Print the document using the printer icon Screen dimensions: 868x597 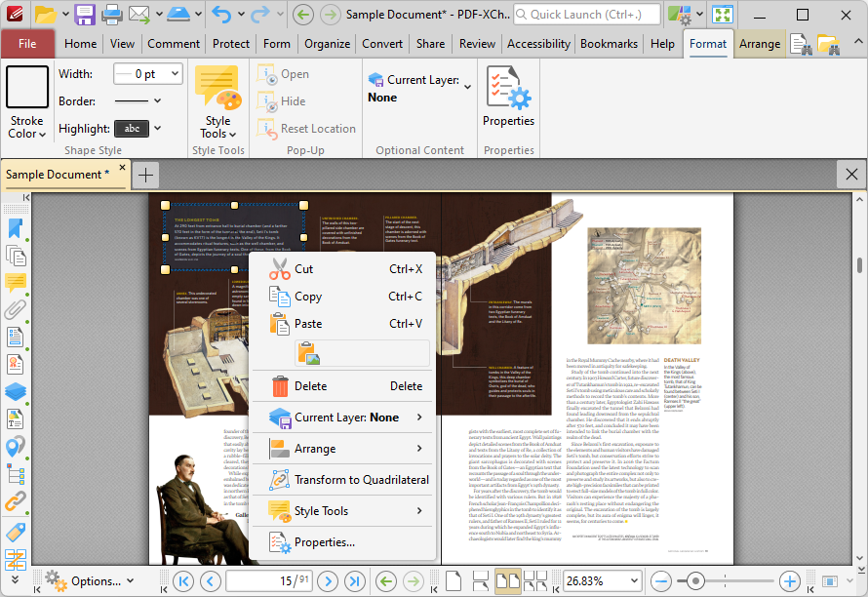pos(112,15)
